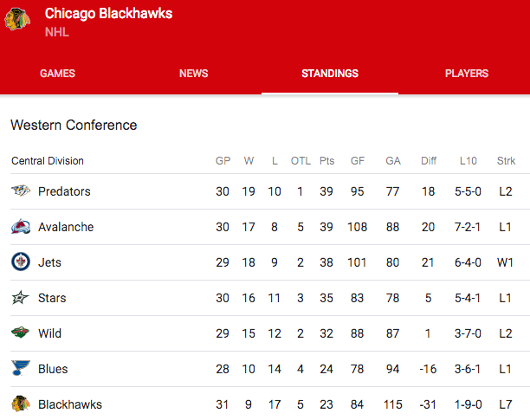Viewport: 530px width, 420px height.
Task: Select the Wild team name
Action: pos(50,333)
